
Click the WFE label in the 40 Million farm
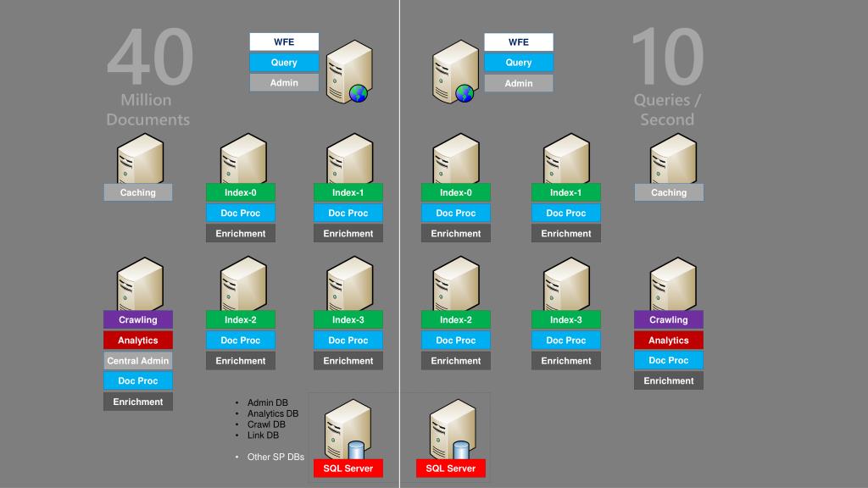[284, 42]
